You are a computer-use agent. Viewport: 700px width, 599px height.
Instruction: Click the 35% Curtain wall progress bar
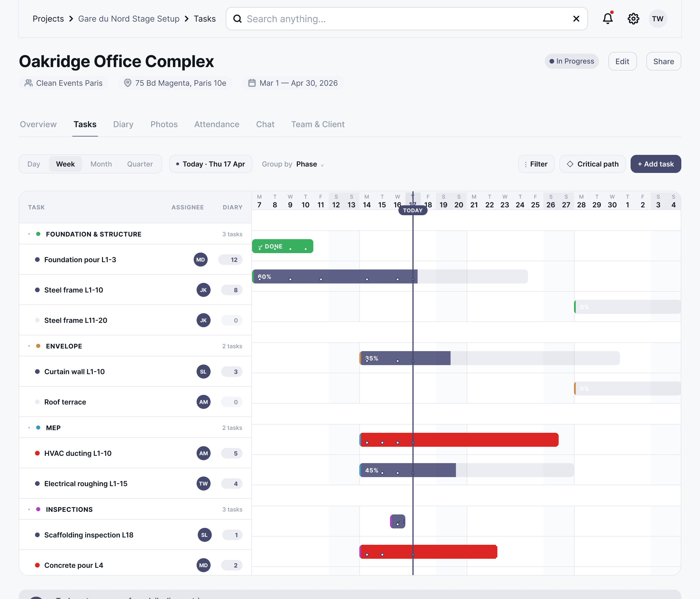pos(489,358)
